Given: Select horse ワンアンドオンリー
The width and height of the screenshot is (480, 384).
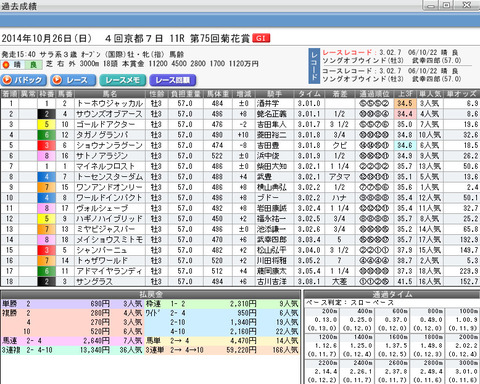Looking at the screenshot, I should 109,187.
